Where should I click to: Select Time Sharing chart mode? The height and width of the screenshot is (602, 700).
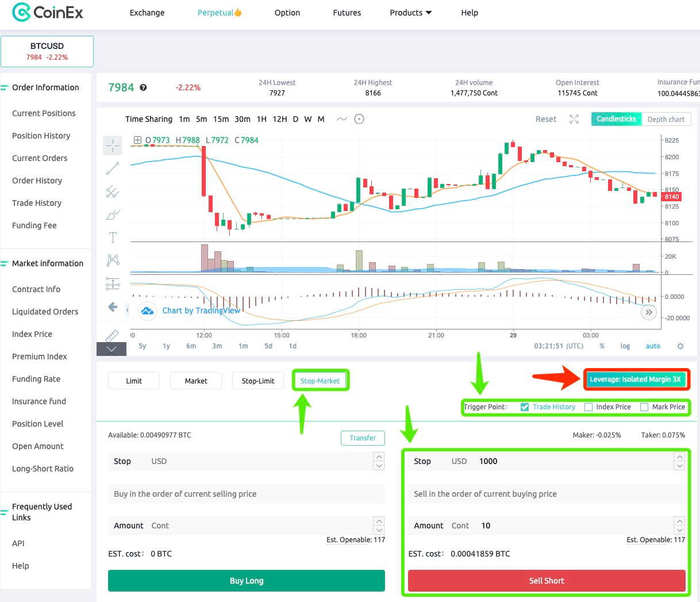click(149, 119)
